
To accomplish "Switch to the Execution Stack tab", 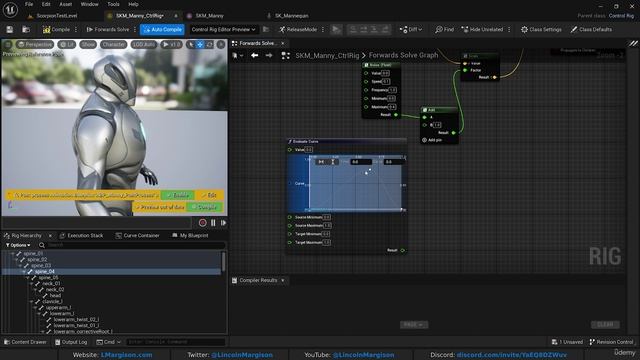I will [x=81, y=236].
